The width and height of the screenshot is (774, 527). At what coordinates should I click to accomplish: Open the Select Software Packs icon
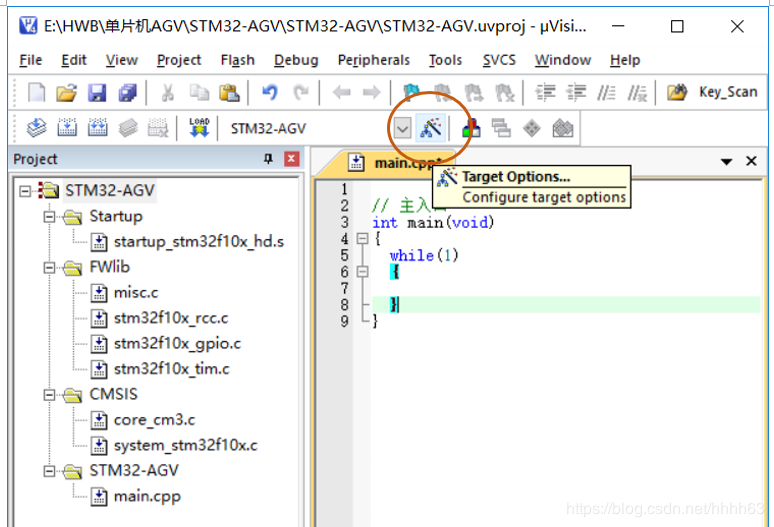(x=563, y=128)
